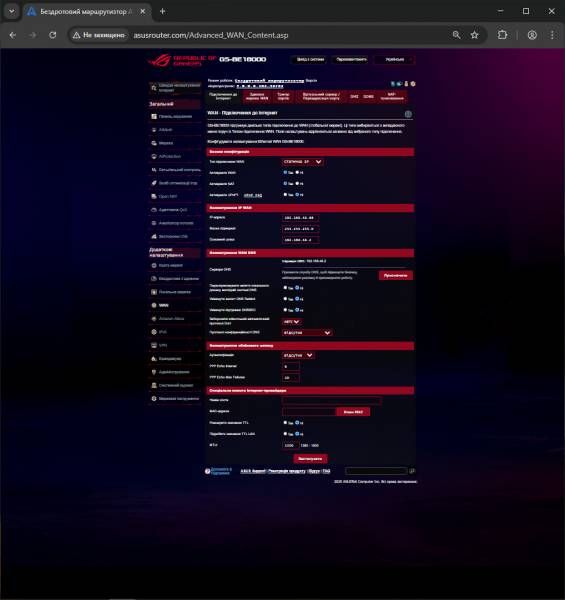Open Network Tools sidebar icon
Image resolution: width=565 pixels, height=600 pixels.
154,399
